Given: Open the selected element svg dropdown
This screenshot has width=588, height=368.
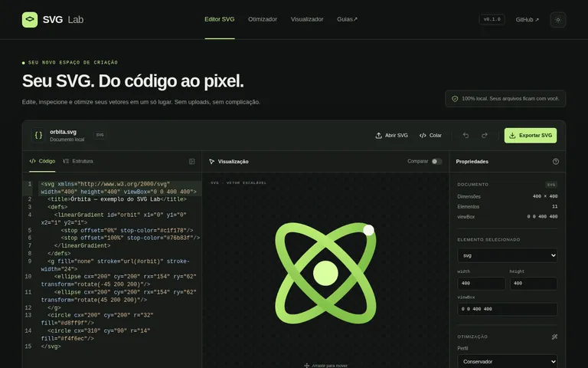Looking at the screenshot, I should [x=507, y=255].
